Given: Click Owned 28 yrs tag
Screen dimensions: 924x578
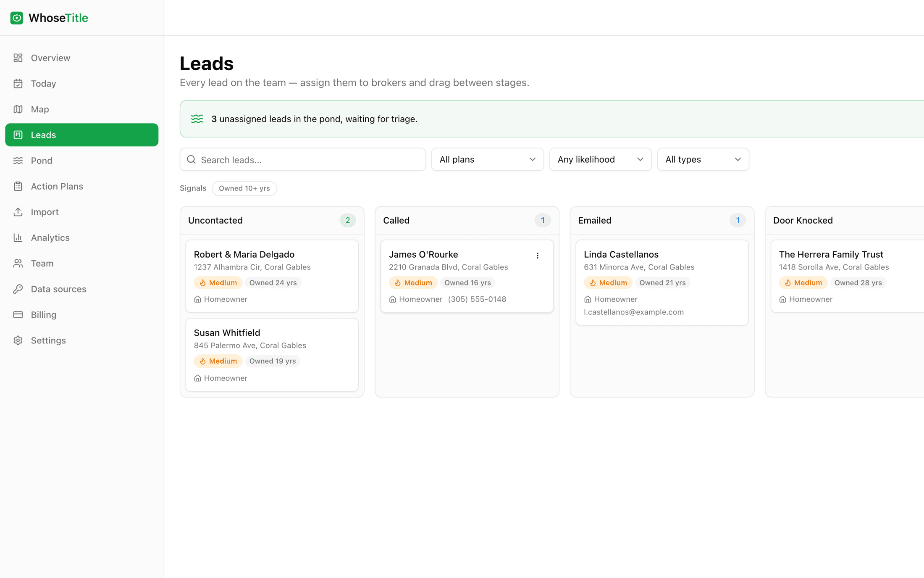Looking at the screenshot, I should tap(858, 283).
